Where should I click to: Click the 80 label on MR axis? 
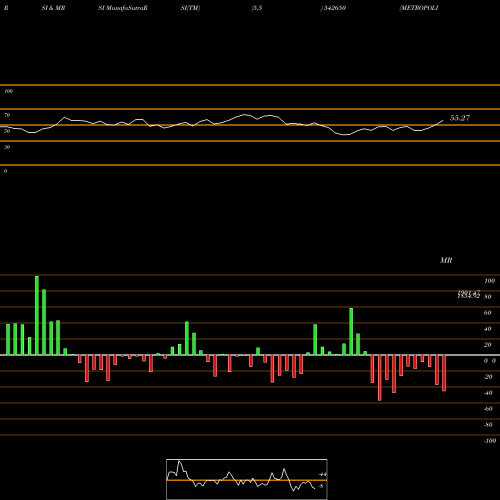pyautogui.click(x=488, y=297)
